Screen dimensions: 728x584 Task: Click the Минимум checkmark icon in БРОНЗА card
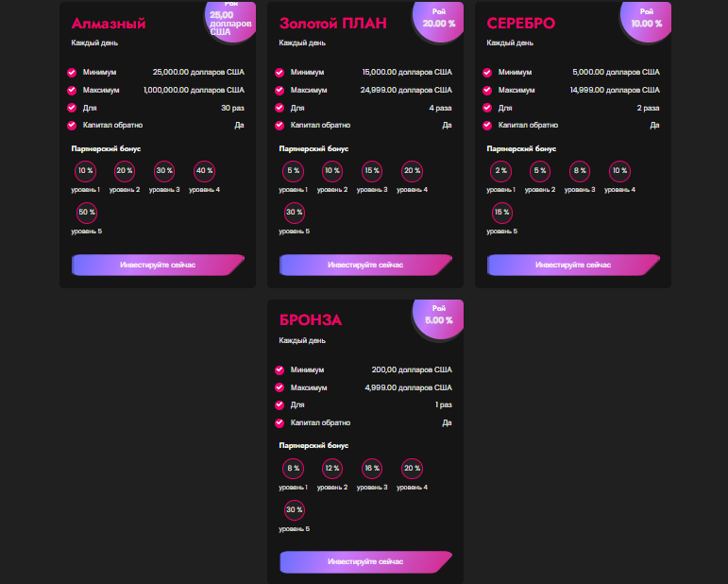[279, 369]
